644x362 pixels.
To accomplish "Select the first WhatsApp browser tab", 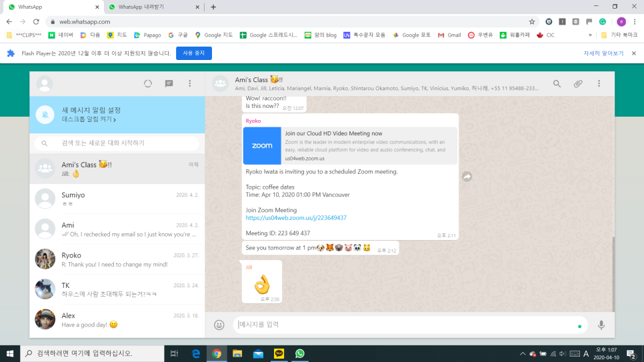I will tap(53, 7).
